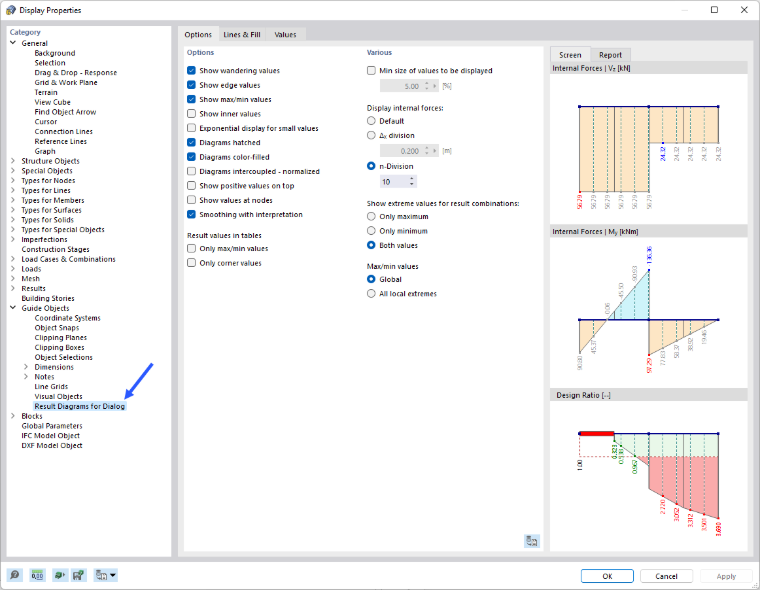
Task: Select Clipping Planes item
Action: click(61, 337)
